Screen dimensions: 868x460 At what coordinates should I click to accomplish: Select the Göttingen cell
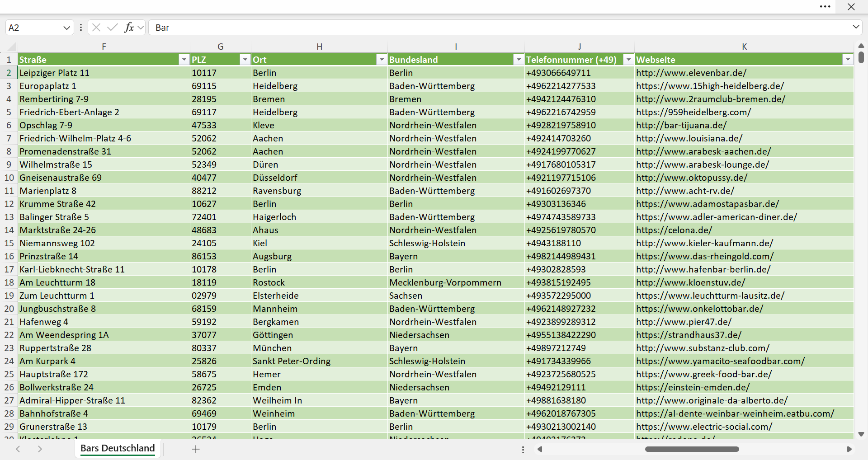click(x=319, y=335)
